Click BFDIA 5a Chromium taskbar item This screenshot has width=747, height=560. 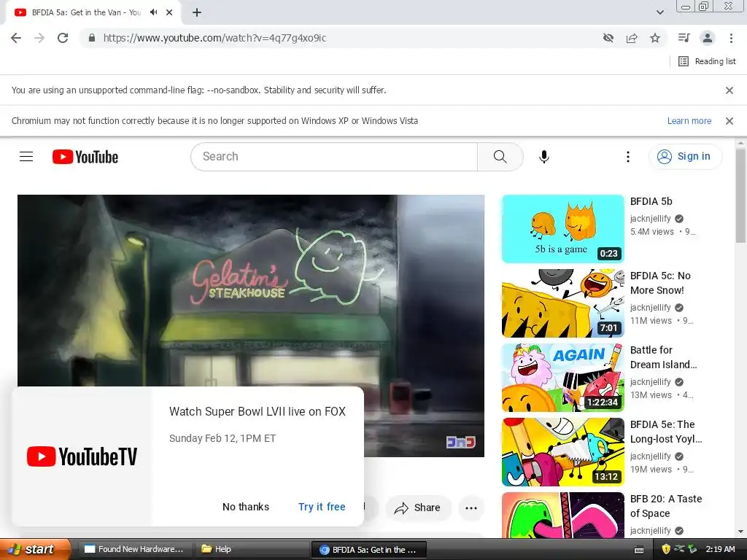[x=368, y=550]
